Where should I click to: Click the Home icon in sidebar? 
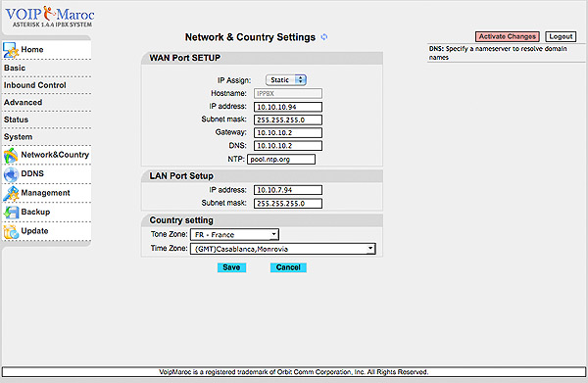[x=10, y=50]
